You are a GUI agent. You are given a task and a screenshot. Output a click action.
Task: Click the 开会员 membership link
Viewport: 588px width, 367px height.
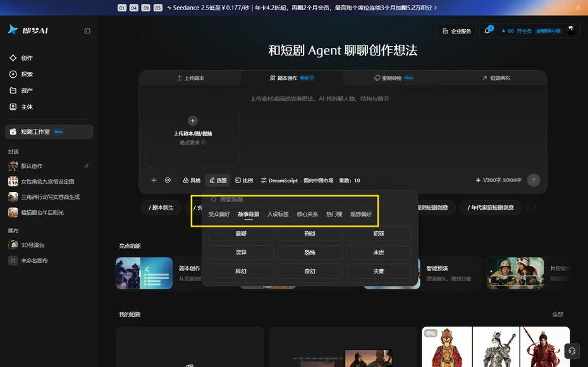tap(524, 31)
